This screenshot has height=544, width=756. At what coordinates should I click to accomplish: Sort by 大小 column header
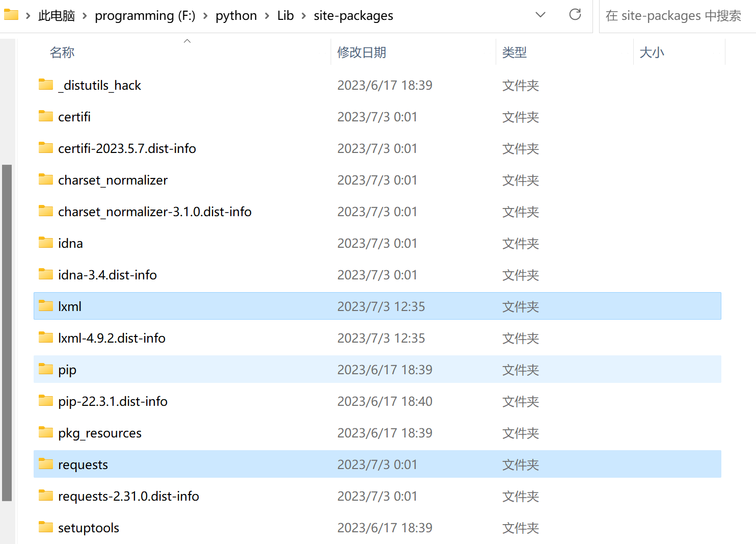(652, 53)
